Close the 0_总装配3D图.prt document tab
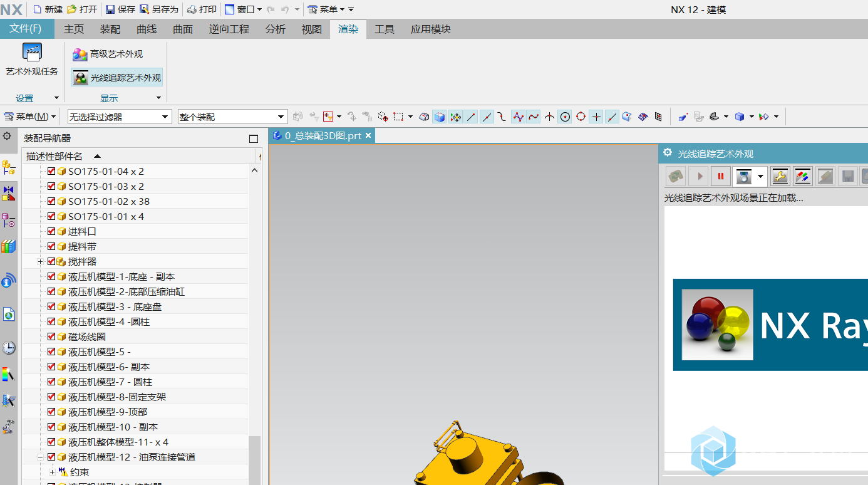The image size is (868, 485). (368, 135)
